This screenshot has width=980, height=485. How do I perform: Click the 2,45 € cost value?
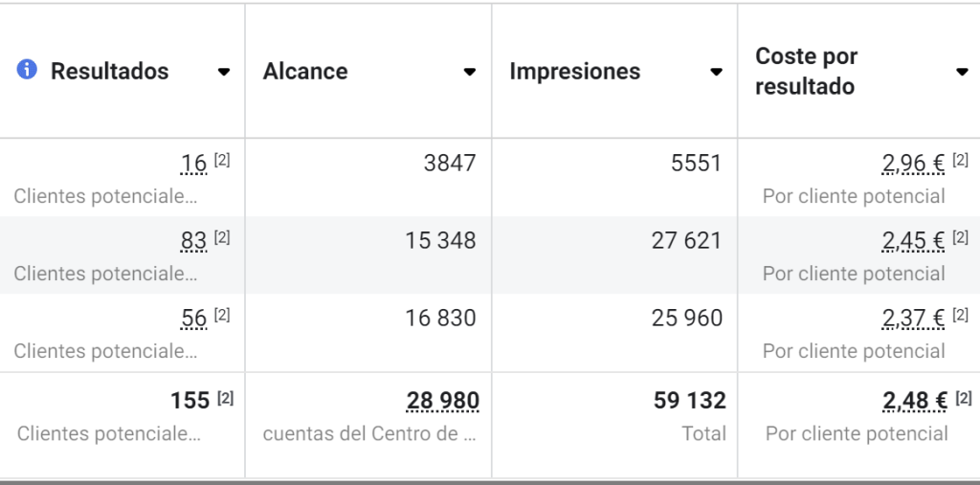(x=913, y=241)
